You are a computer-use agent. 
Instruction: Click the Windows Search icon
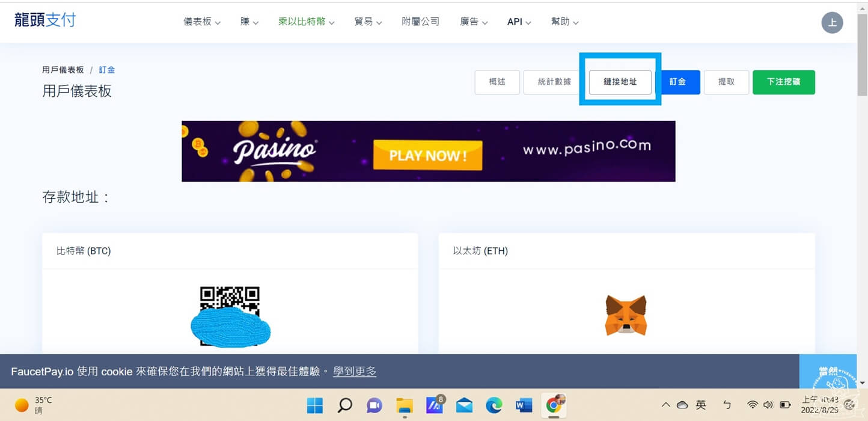(344, 405)
